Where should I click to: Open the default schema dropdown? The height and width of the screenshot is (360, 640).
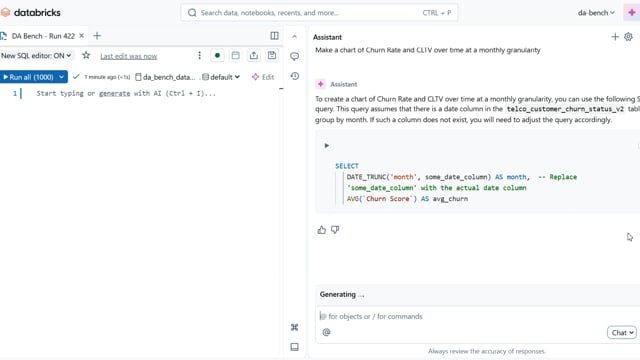point(221,77)
